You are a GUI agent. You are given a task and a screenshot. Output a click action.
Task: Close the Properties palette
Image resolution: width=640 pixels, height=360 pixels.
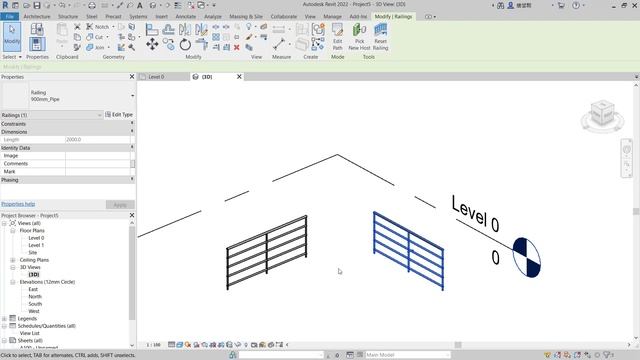pyautogui.click(x=132, y=76)
